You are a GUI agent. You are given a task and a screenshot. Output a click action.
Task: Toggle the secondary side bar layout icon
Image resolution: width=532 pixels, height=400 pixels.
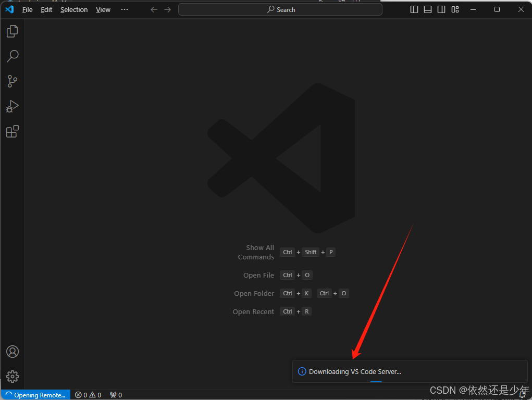tap(441, 9)
